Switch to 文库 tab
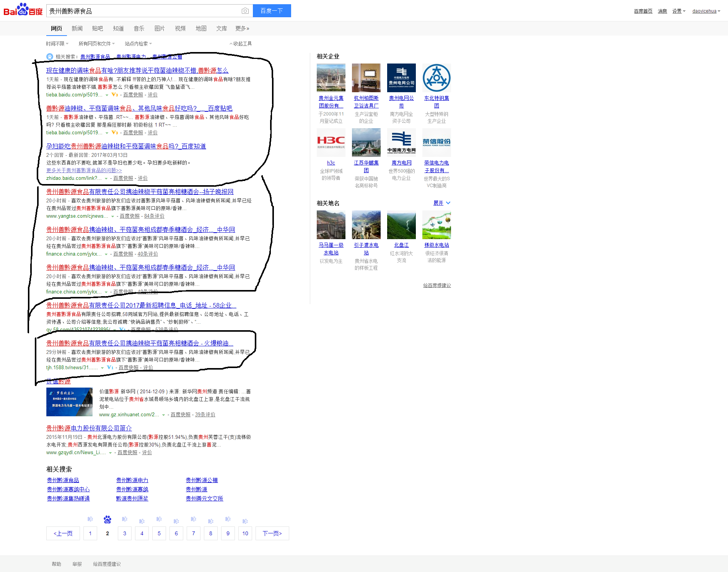 (x=221, y=28)
